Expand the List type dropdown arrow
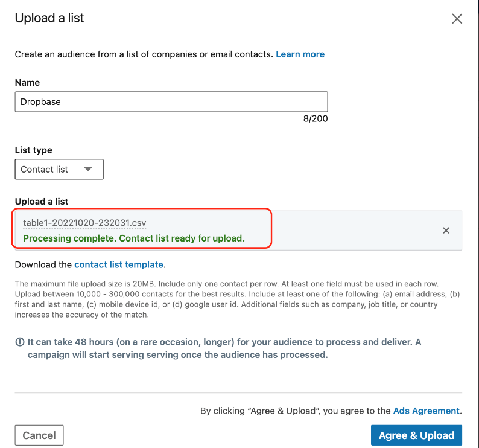This screenshot has height=448, width=479. pyautogui.click(x=88, y=170)
